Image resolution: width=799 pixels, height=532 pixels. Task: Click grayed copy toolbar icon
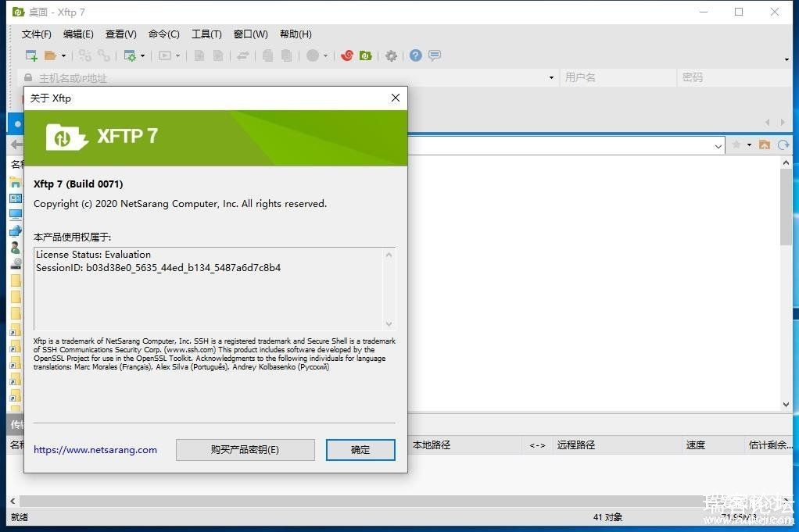[267, 55]
